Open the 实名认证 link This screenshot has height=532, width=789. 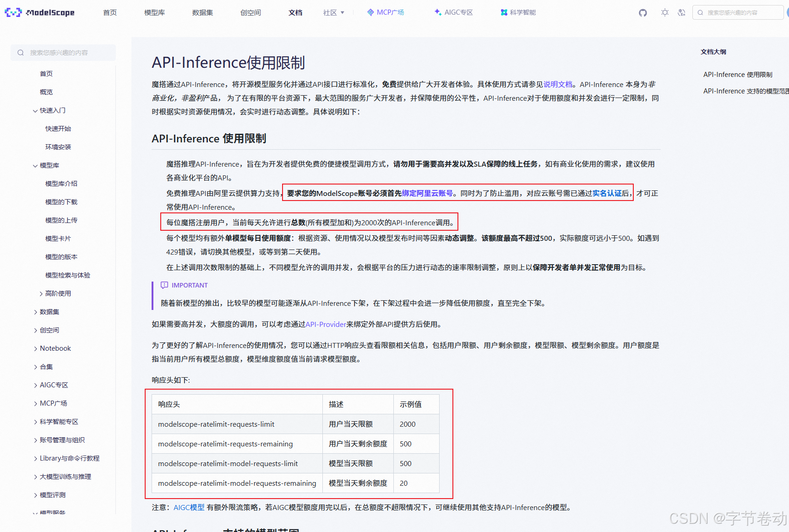point(608,193)
